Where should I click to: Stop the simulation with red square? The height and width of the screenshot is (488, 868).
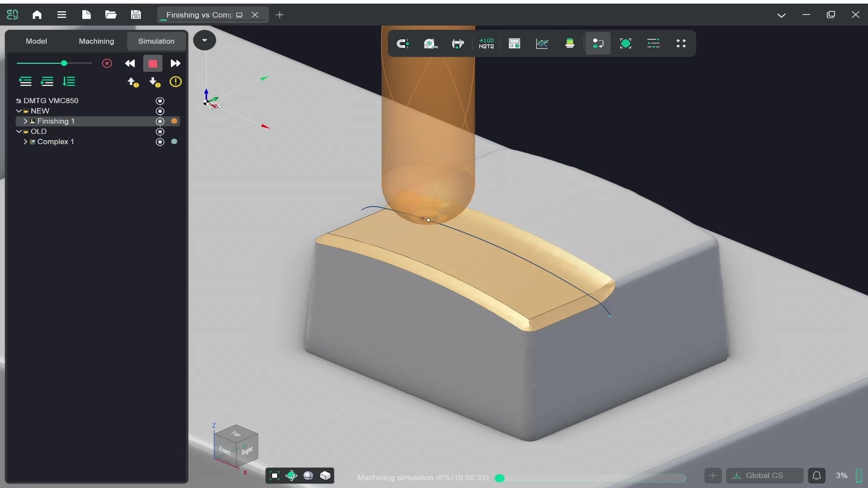pos(152,63)
